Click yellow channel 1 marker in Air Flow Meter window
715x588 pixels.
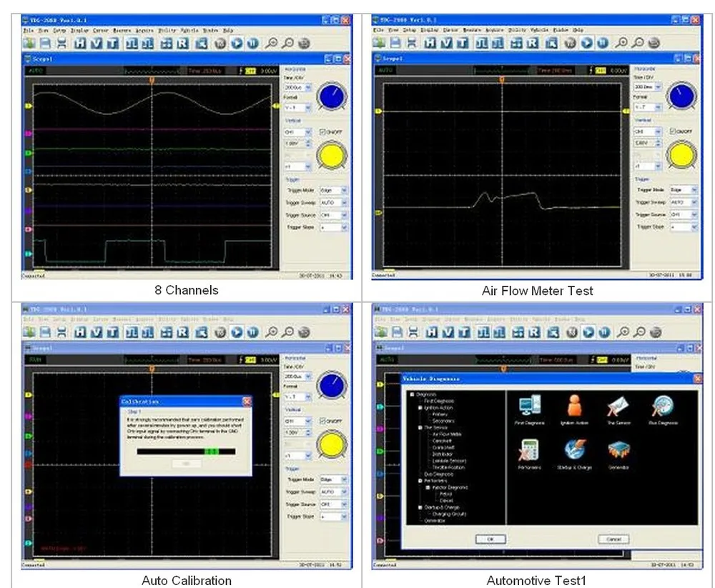coord(378,111)
